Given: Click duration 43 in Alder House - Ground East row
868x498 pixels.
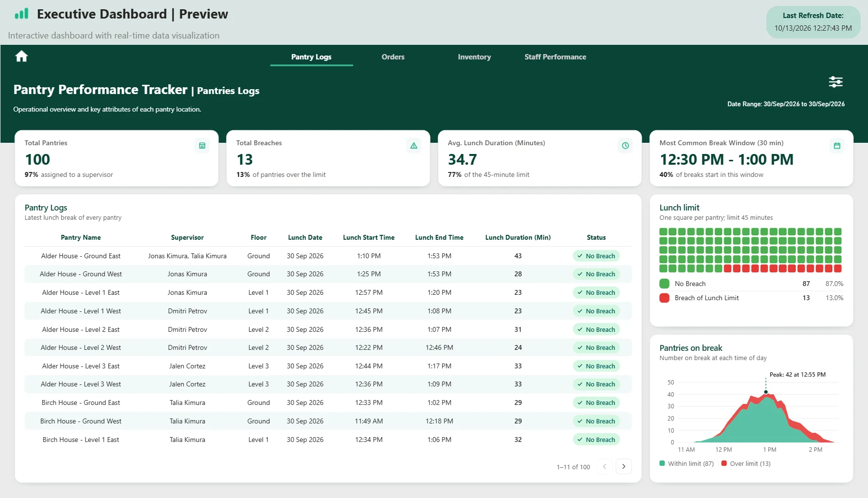Looking at the screenshot, I should coord(518,256).
